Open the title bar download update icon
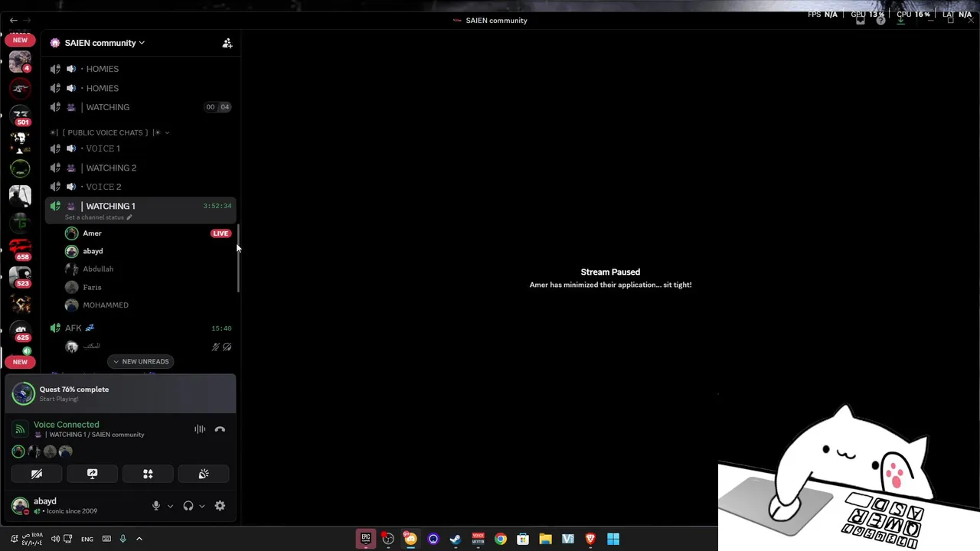The image size is (980, 551). coord(900,21)
